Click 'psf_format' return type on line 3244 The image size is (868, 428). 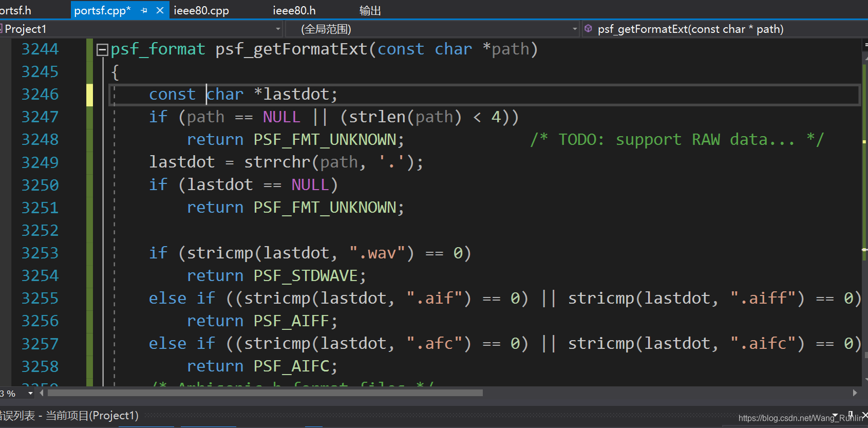[158, 49]
